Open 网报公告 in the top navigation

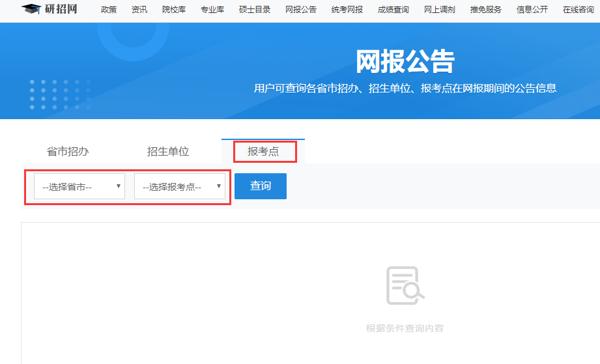click(301, 10)
